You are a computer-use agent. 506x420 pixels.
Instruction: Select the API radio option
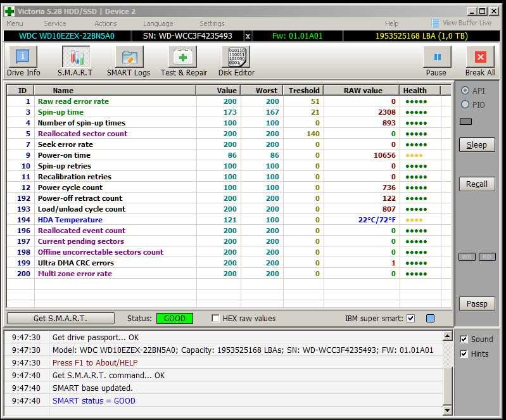[x=465, y=91]
